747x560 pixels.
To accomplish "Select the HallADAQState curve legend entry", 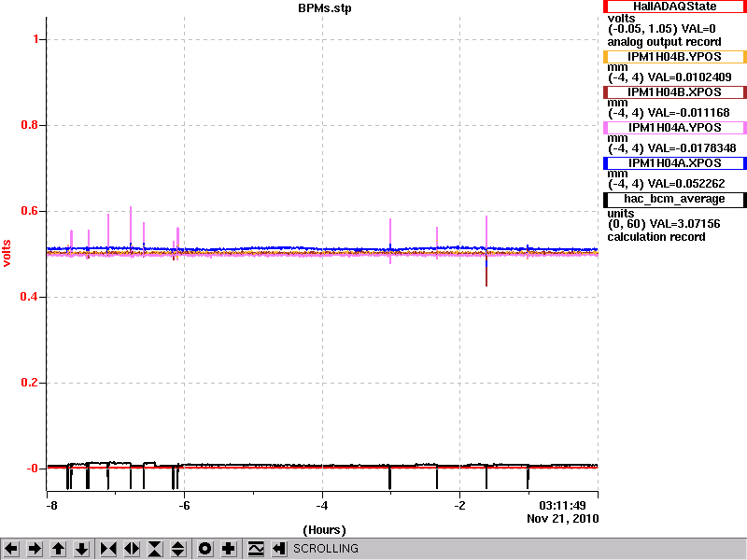I will (674, 7).
